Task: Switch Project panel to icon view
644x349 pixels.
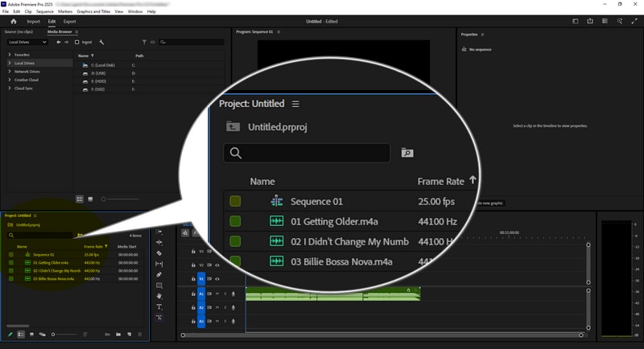Action: pyautogui.click(x=31, y=335)
